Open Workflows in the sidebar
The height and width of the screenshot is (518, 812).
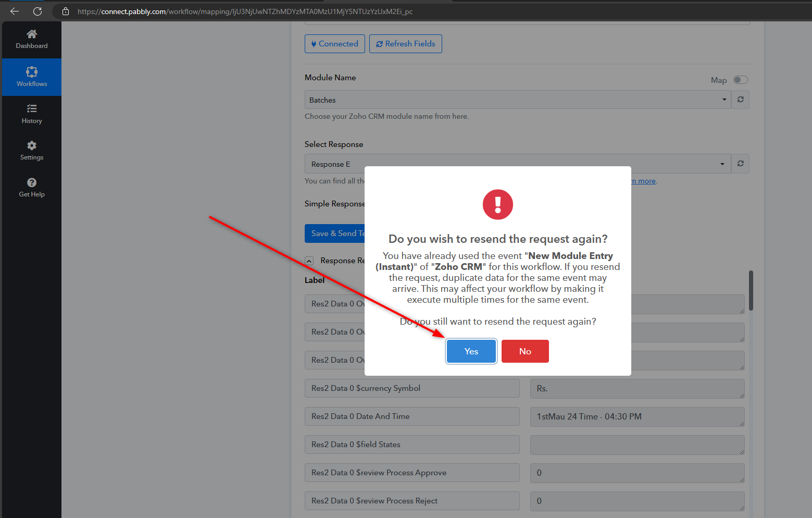tap(32, 77)
